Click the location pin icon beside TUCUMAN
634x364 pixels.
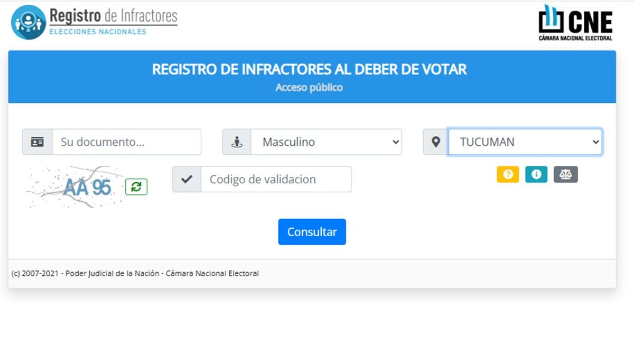click(436, 142)
